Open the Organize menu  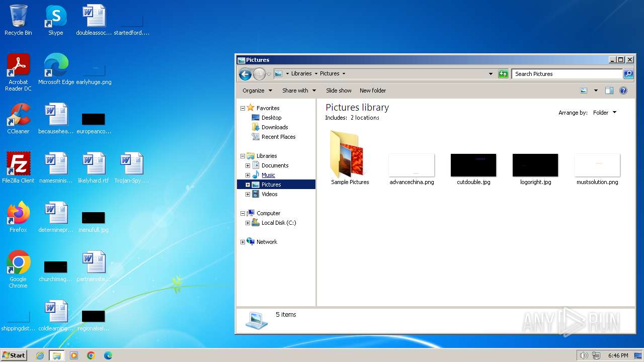coord(257,90)
